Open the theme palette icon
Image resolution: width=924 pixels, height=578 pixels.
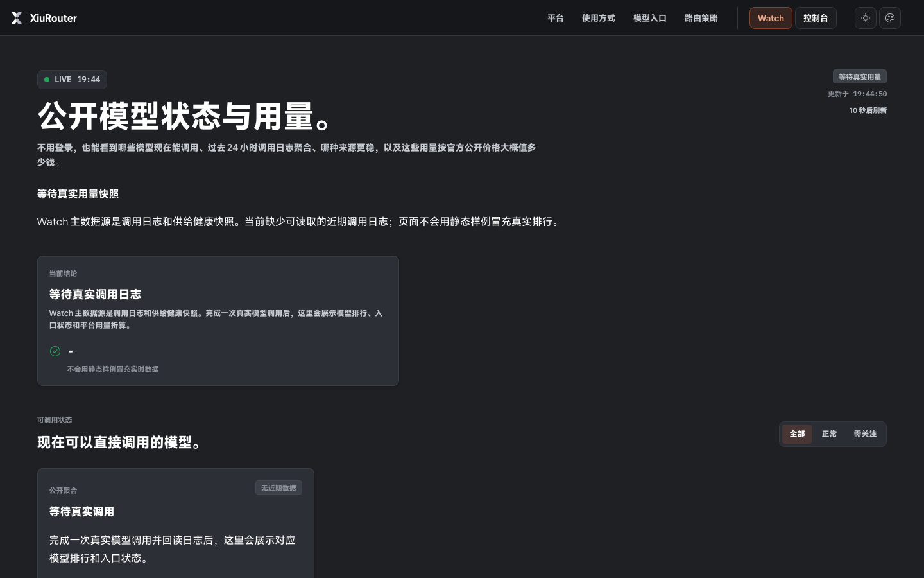tap(890, 18)
